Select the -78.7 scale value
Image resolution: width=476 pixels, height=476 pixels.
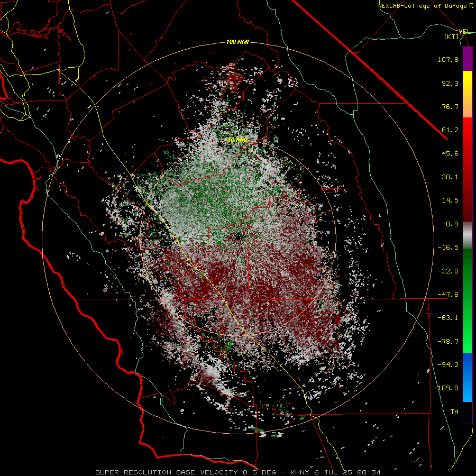click(x=448, y=342)
